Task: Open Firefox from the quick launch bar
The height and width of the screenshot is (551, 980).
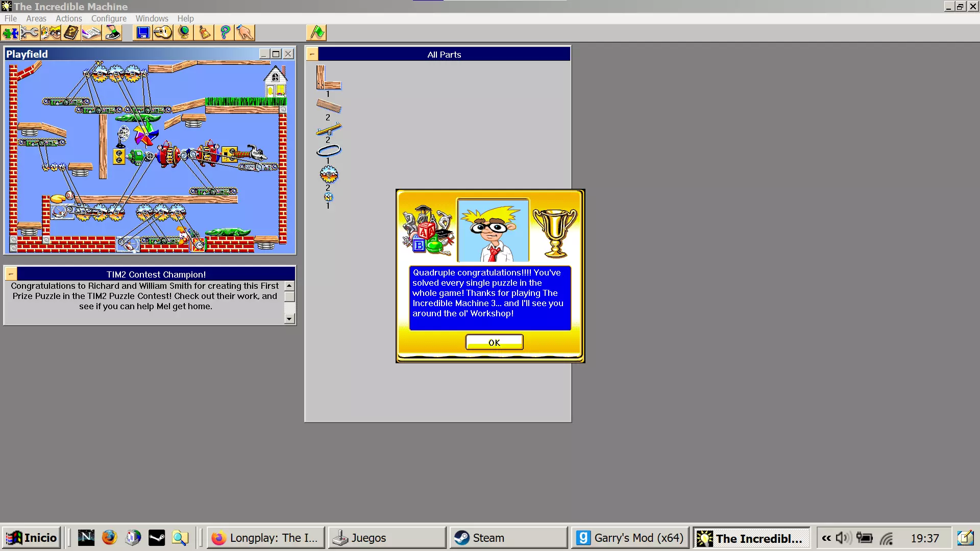Action: tap(109, 538)
